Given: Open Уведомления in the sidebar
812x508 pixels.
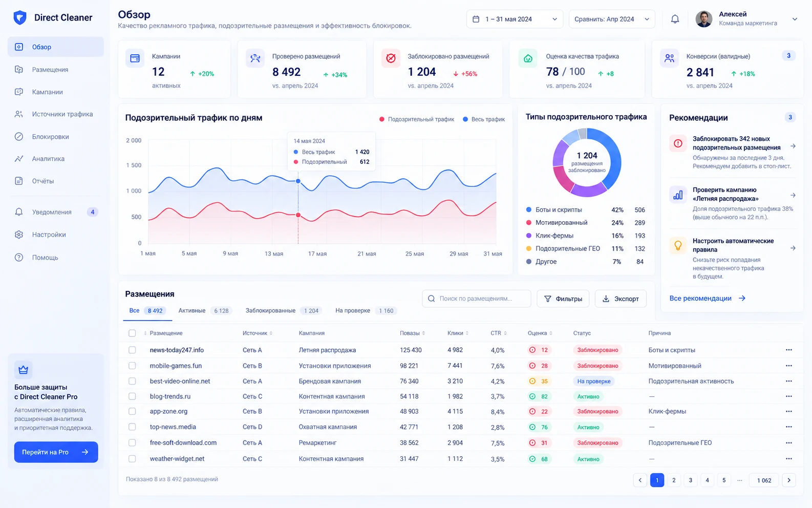Looking at the screenshot, I should coord(56,212).
